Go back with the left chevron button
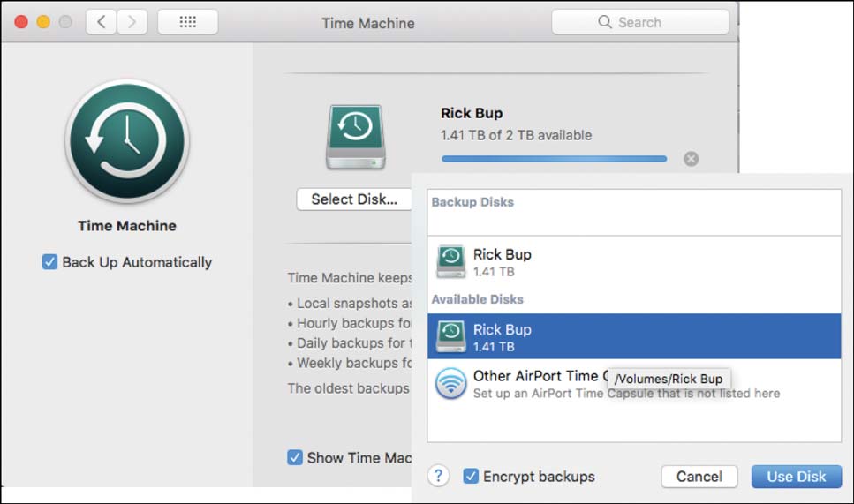 (x=102, y=22)
